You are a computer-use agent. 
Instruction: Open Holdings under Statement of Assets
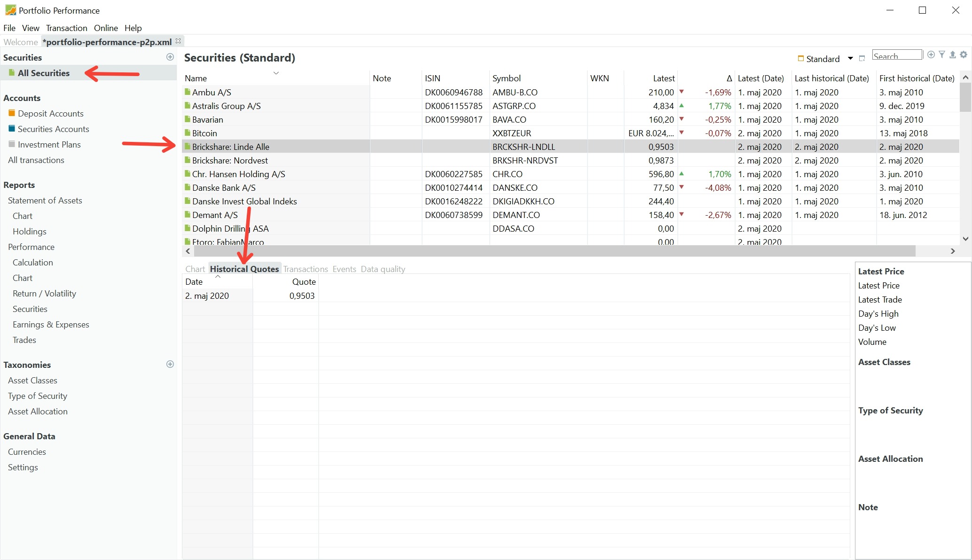coord(30,231)
